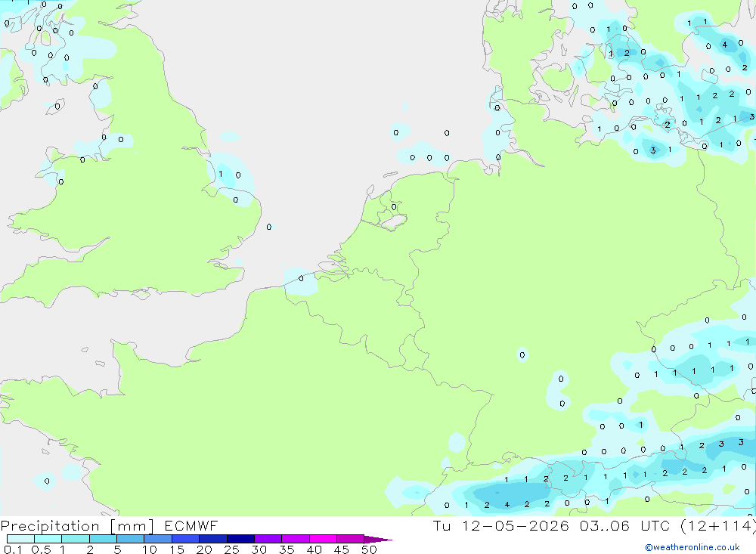Choose the 40–45 mm magenta legend box
The height and width of the screenshot is (554, 756).
click(323, 539)
